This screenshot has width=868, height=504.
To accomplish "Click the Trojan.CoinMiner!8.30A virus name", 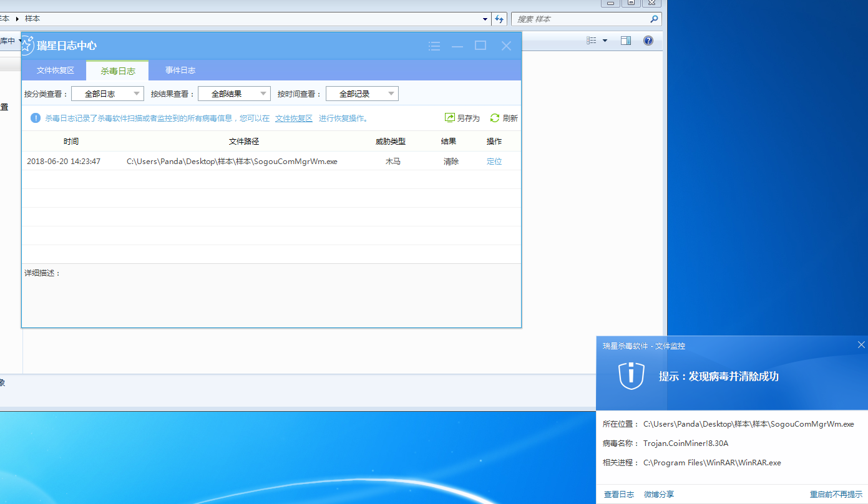I will click(686, 443).
